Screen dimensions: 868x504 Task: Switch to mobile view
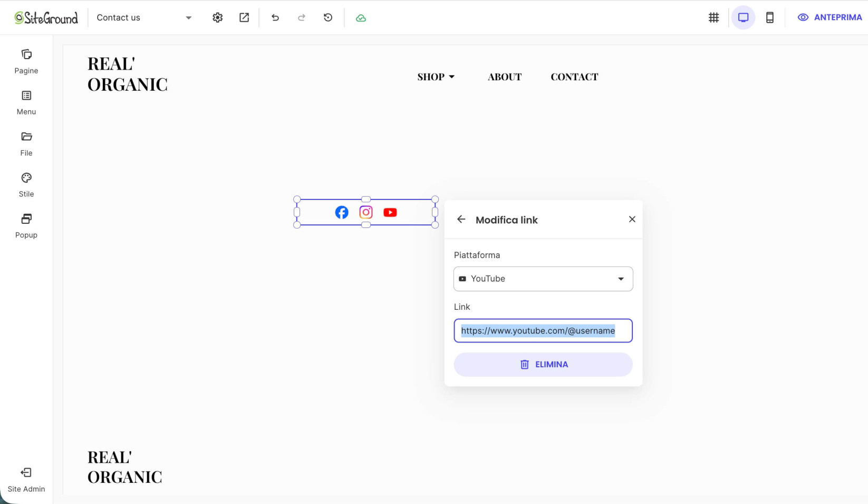[770, 17]
